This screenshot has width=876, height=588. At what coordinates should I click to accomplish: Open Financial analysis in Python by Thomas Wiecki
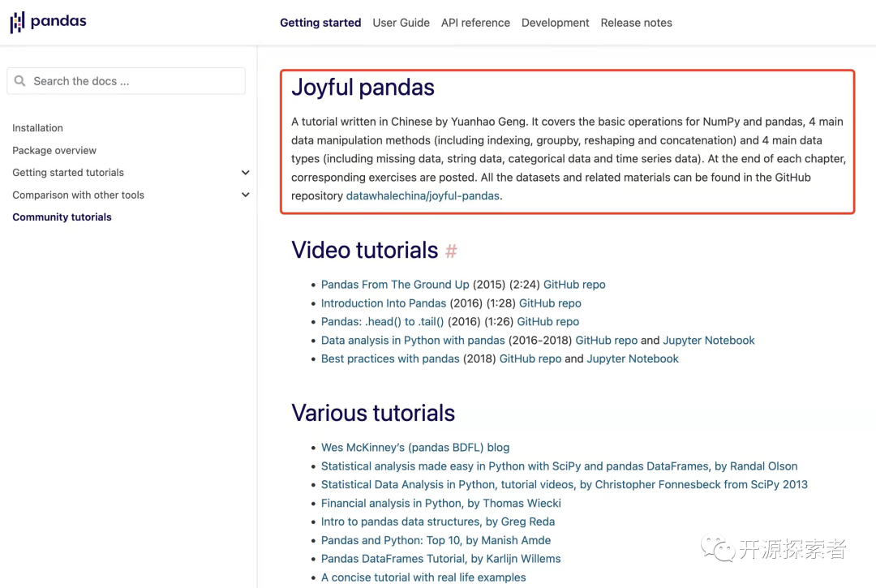coord(440,503)
